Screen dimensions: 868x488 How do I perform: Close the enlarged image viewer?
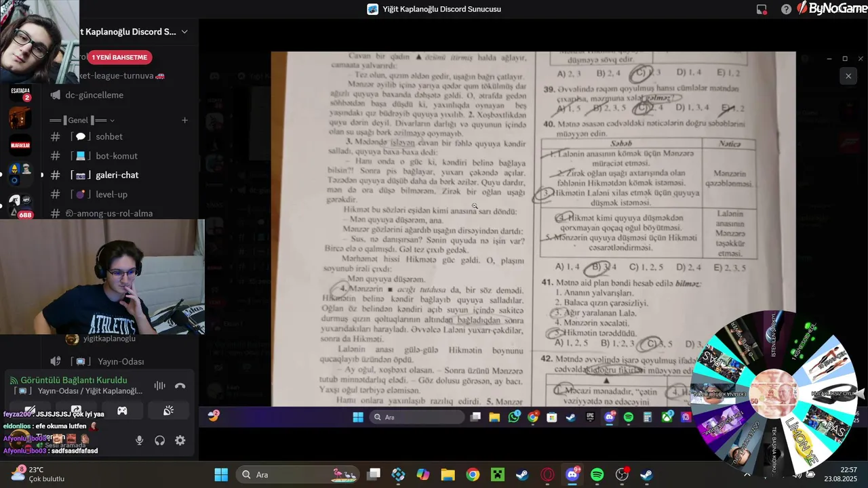pyautogui.click(x=848, y=76)
